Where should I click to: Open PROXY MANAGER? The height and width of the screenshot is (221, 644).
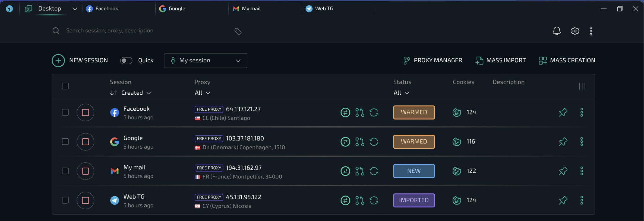(433, 60)
